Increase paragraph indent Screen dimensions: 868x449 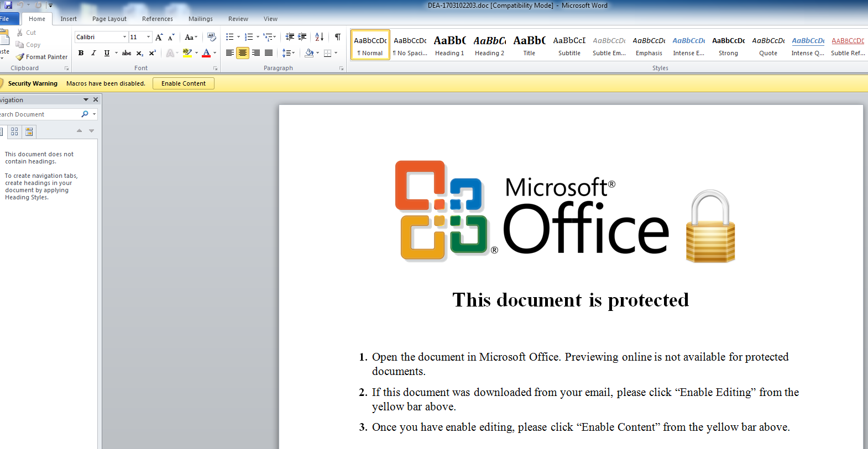tap(302, 37)
